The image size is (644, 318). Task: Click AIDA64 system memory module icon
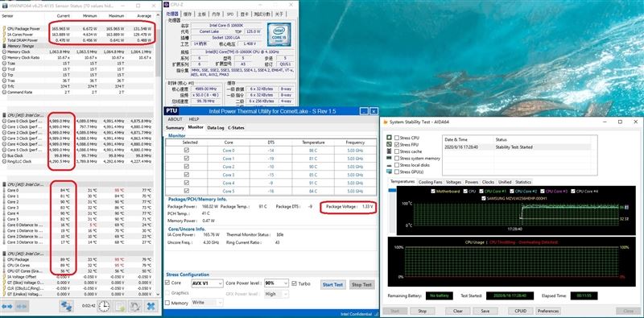tap(389, 158)
